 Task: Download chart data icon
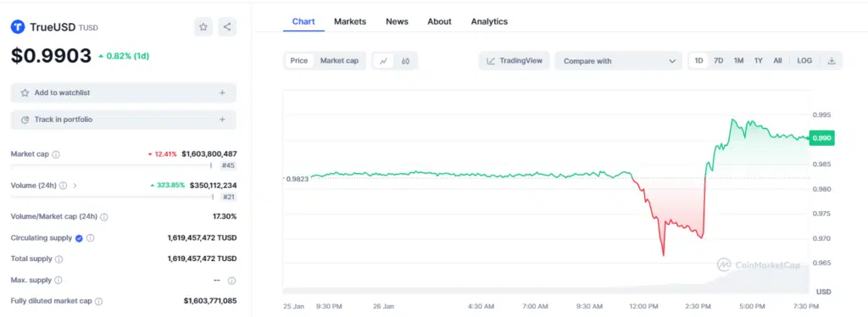[x=831, y=61]
